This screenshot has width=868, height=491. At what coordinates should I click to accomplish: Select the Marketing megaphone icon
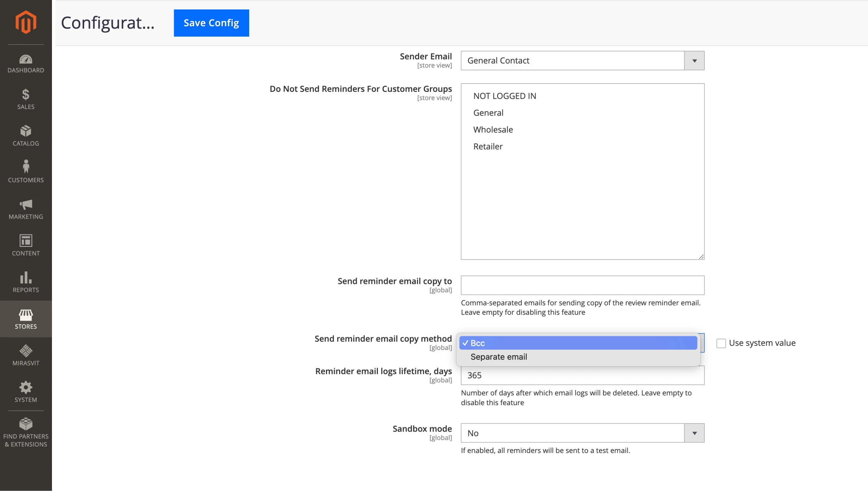pyautogui.click(x=26, y=206)
